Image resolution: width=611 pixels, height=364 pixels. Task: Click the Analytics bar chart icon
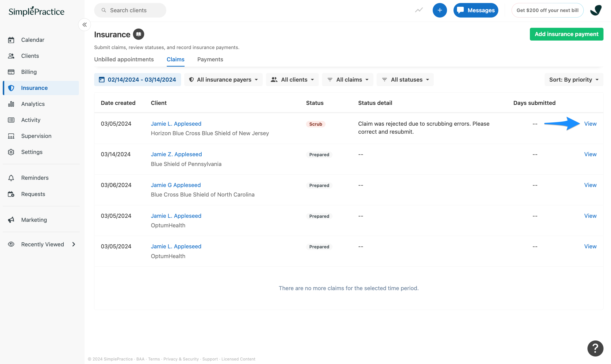click(11, 104)
